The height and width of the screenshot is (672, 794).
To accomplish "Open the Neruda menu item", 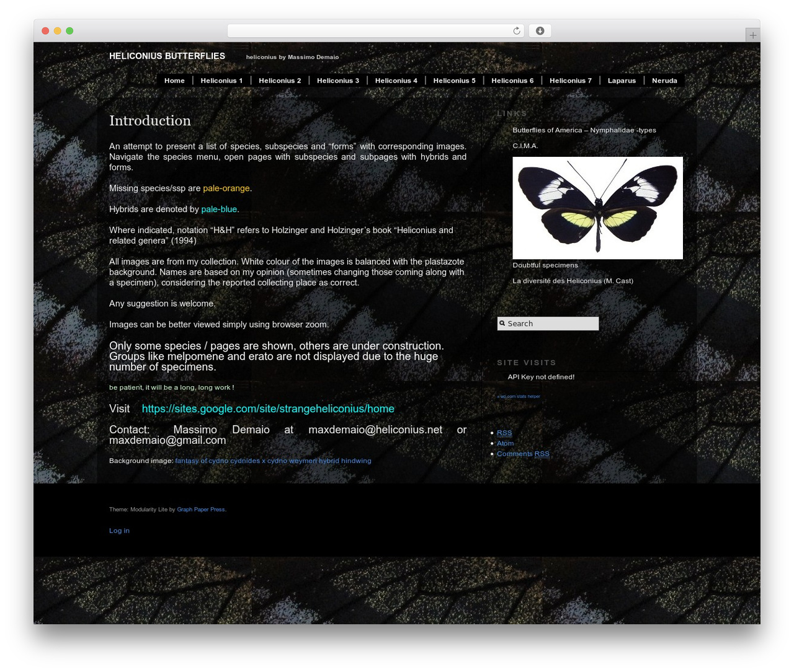I will 664,81.
